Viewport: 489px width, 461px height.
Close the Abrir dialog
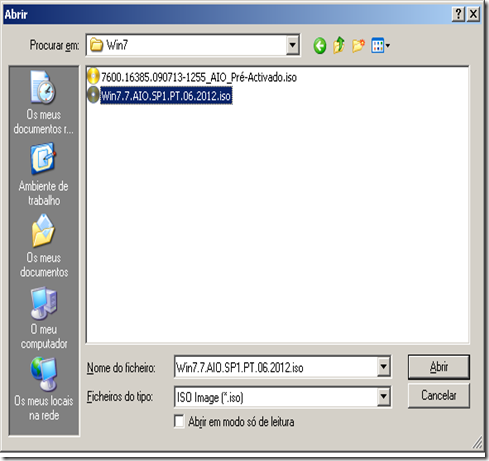point(473,14)
